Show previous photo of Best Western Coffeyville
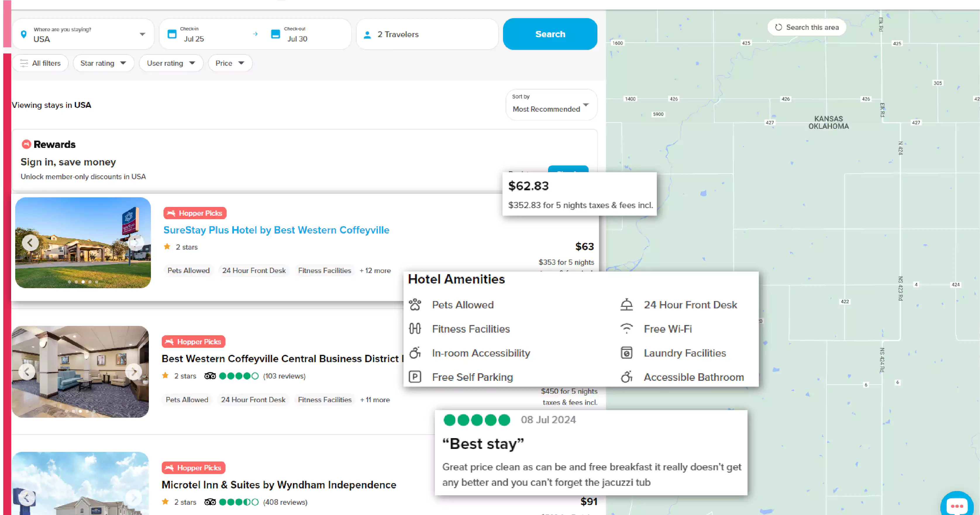The image size is (980, 515). (x=27, y=371)
